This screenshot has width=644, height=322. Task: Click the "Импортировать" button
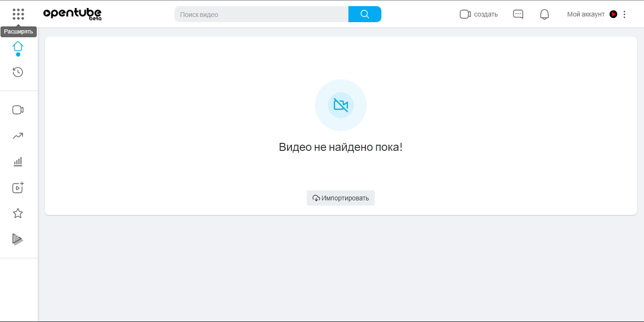pyautogui.click(x=340, y=198)
